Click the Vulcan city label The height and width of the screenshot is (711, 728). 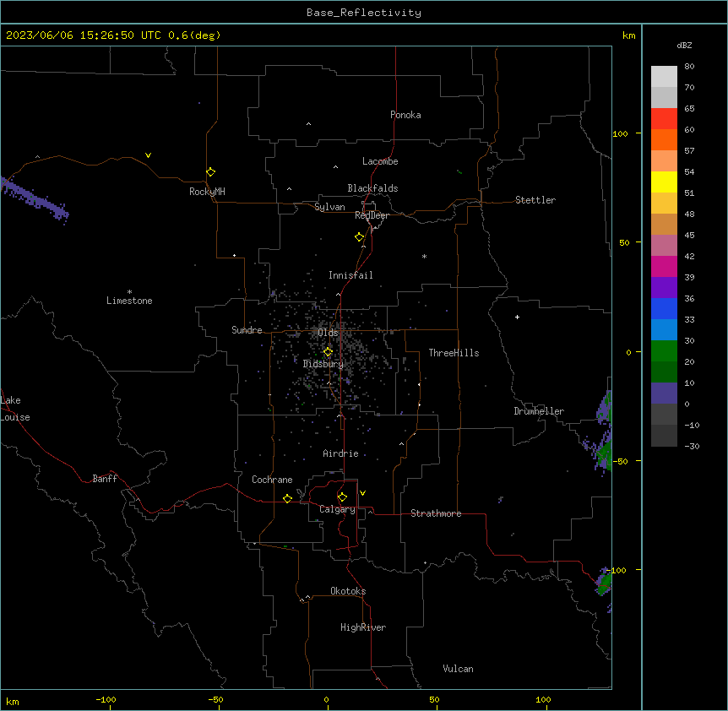[x=459, y=669]
